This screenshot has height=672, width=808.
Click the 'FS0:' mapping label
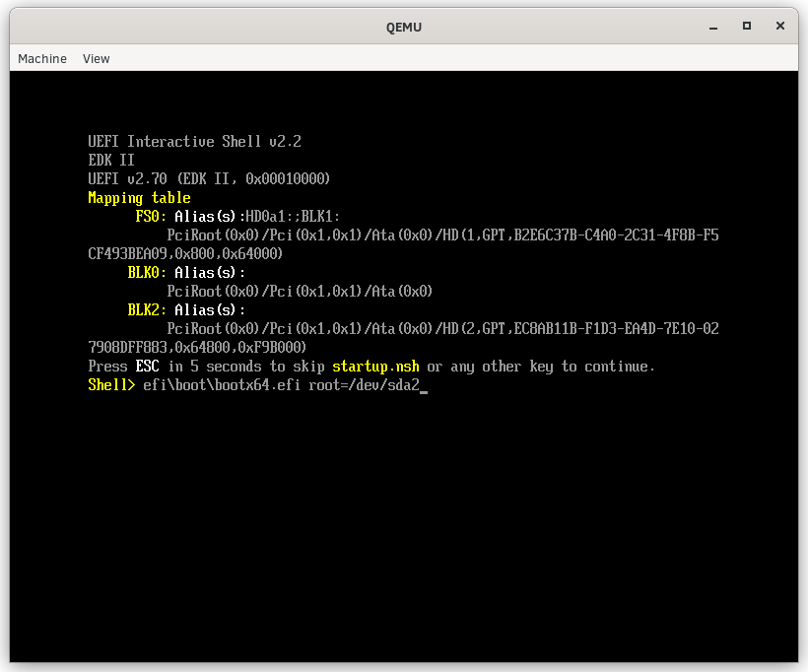click(151, 216)
